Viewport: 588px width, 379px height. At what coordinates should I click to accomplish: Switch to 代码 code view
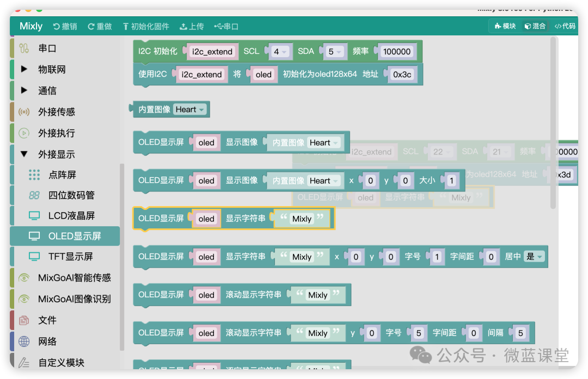(565, 26)
